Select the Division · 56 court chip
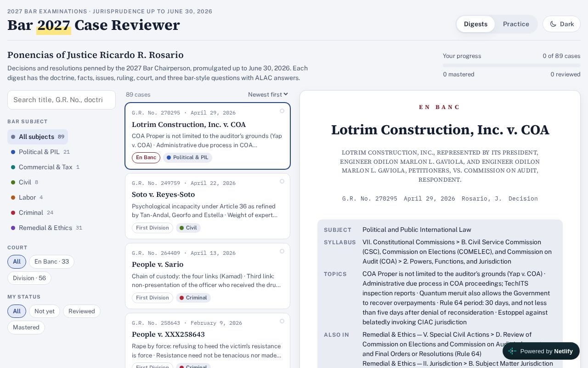The width and height of the screenshot is (588, 368). point(29,278)
